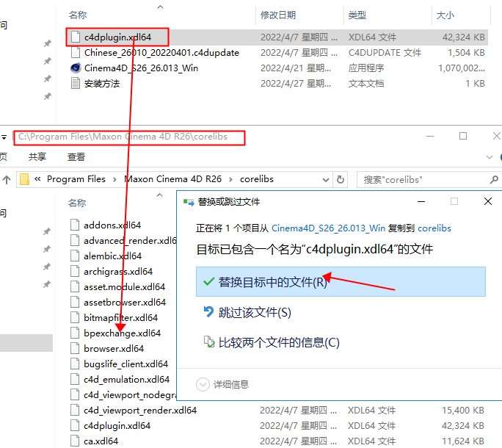
Task: Open corelibs destination link in dialog
Action: [434, 228]
